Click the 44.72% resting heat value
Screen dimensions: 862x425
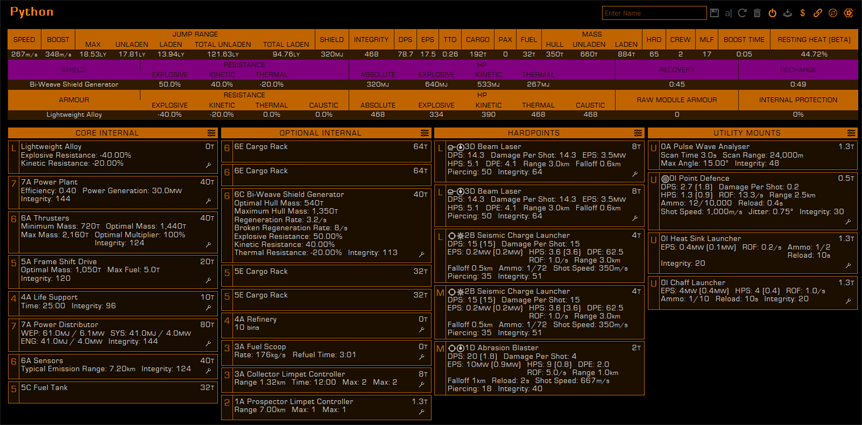pos(814,54)
